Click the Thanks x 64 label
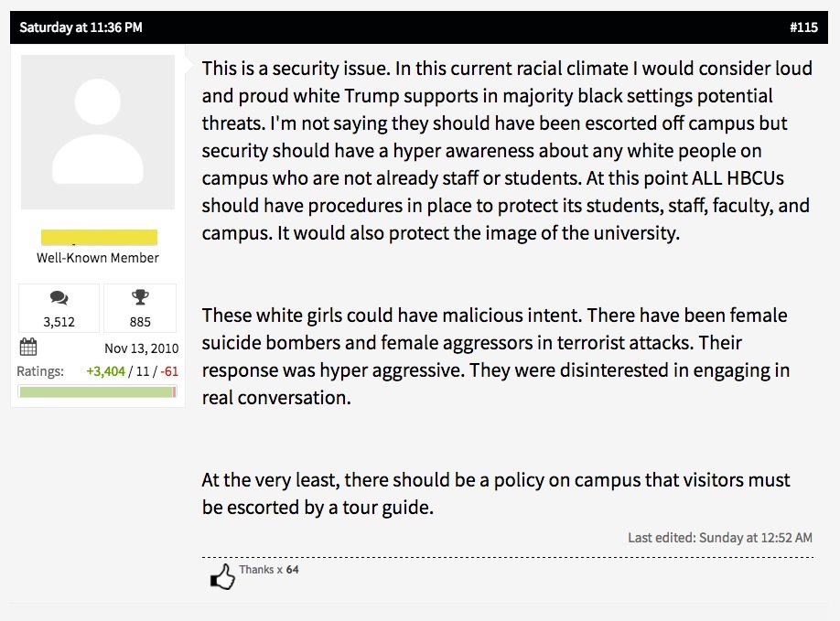 (x=268, y=570)
